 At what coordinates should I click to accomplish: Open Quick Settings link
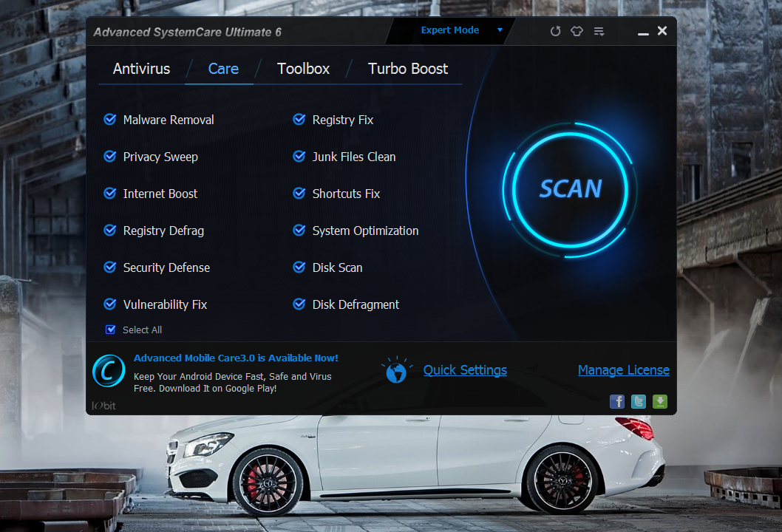click(465, 370)
